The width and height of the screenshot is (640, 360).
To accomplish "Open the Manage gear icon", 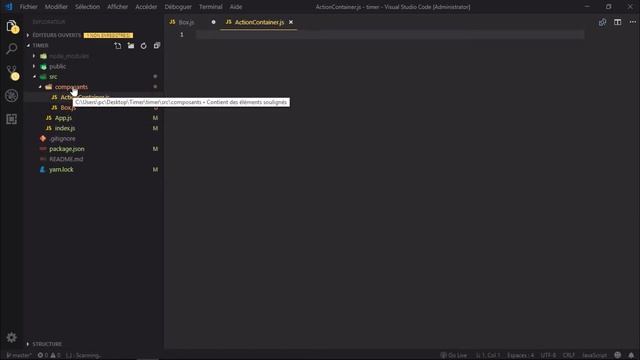I will 11,337.
